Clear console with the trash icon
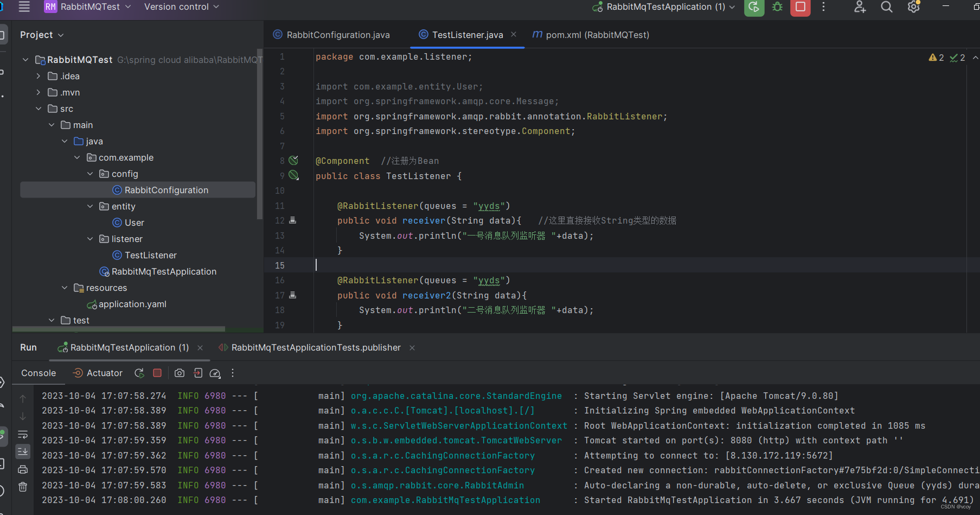This screenshot has height=515, width=980. click(x=23, y=487)
